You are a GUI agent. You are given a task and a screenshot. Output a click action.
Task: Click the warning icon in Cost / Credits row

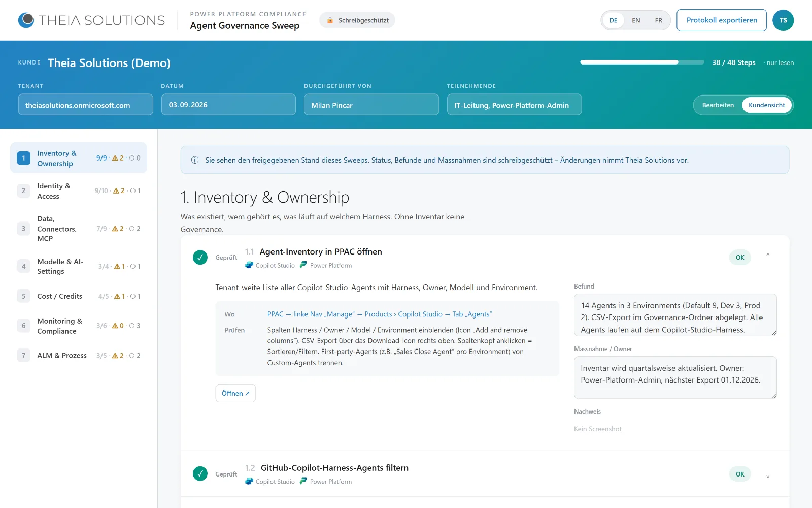[x=117, y=296]
